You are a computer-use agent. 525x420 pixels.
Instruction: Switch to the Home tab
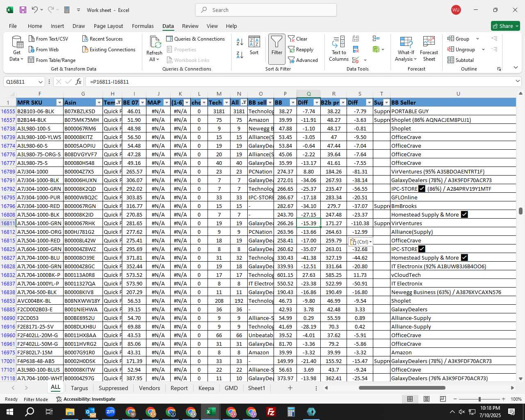click(x=35, y=26)
